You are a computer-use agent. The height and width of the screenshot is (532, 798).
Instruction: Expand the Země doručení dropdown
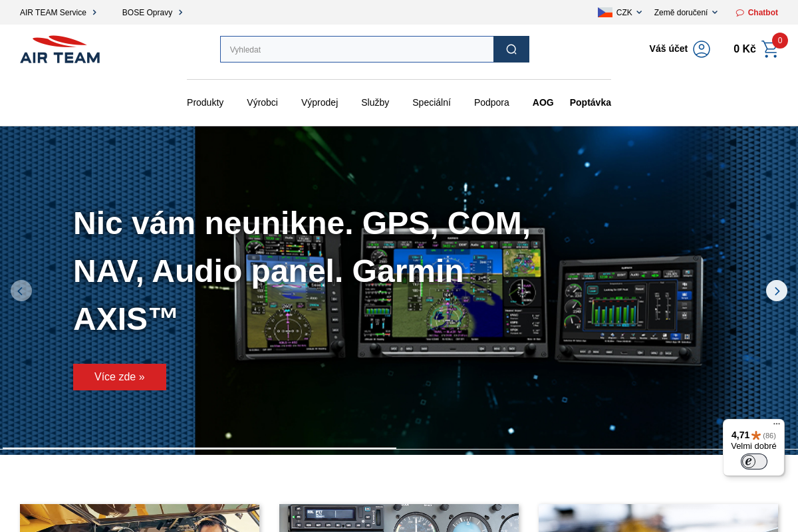click(x=686, y=12)
